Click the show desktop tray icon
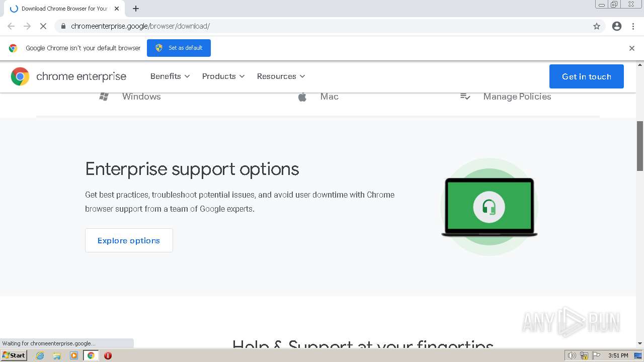644x362 pixels. (x=638, y=355)
